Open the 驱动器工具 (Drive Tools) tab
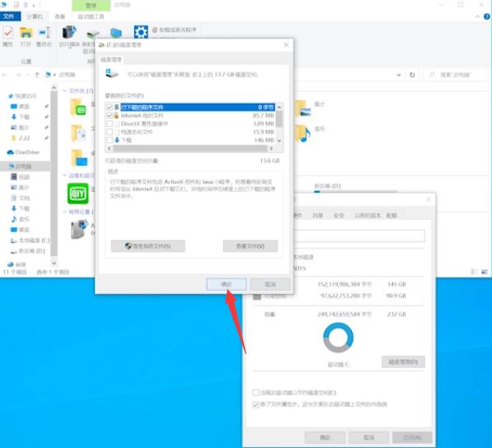The height and width of the screenshot is (448, 492). (91, 16)
